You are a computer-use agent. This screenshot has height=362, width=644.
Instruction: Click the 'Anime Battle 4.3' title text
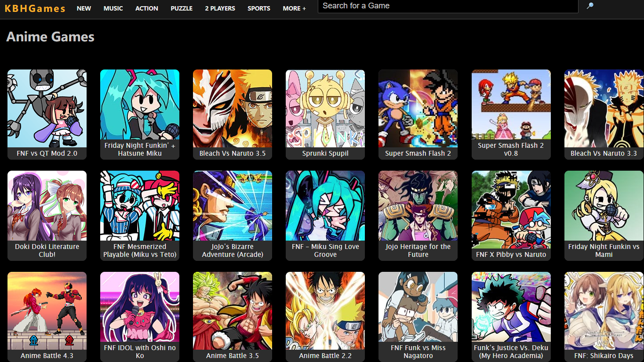[47, 356]
